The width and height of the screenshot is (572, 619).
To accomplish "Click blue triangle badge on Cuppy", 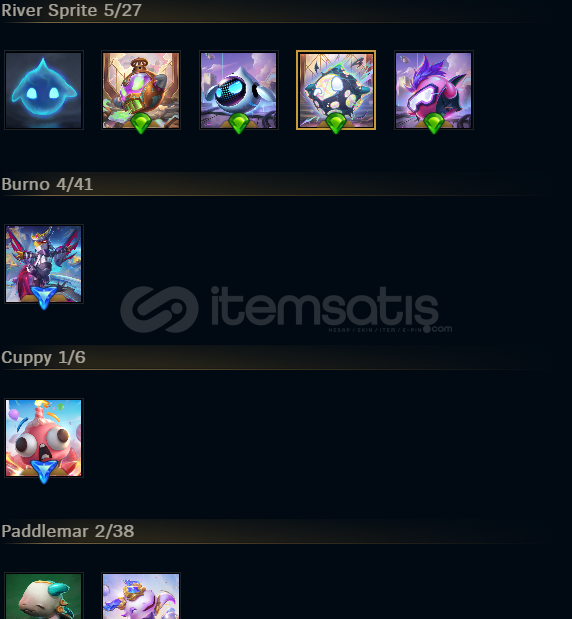I will coord(44,472).
